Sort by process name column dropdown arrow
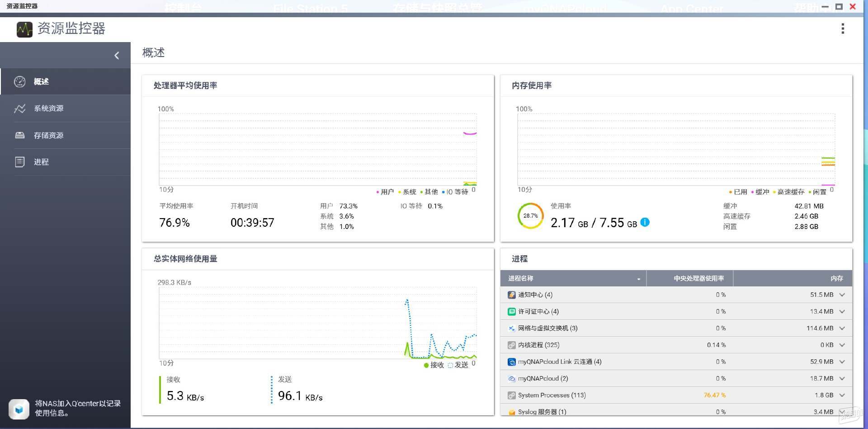This screenshot has width=868, height=429. coord(639,279)
